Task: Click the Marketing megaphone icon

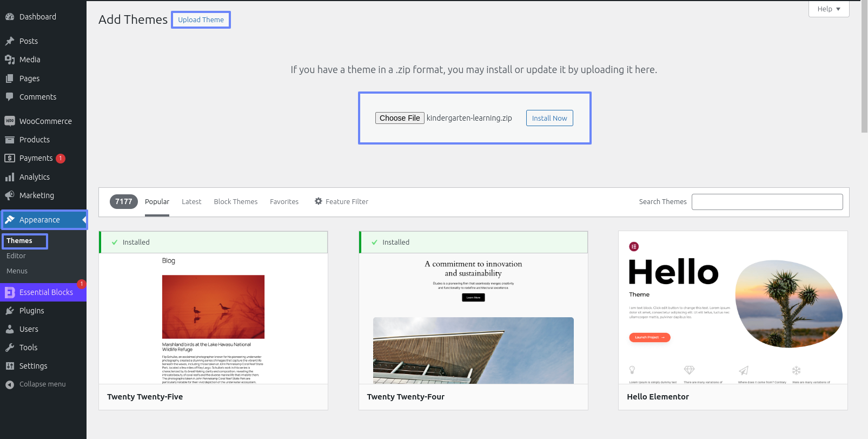Action: (x=10, y=195)
